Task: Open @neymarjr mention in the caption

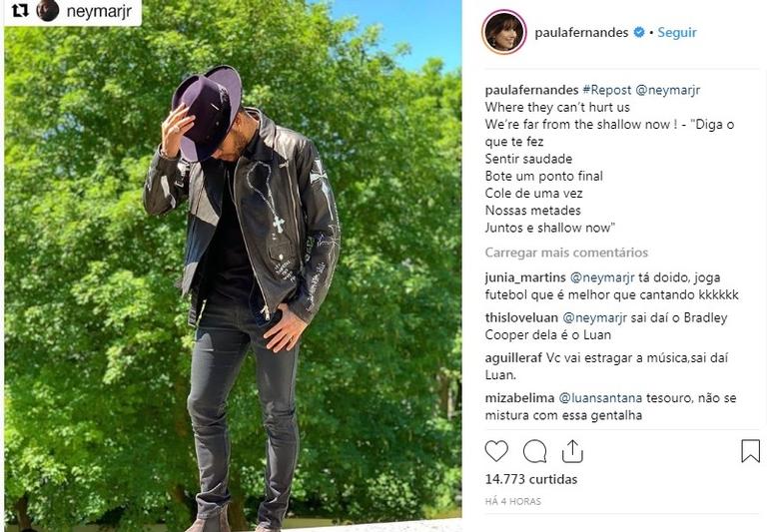Action: click(668, 90)
